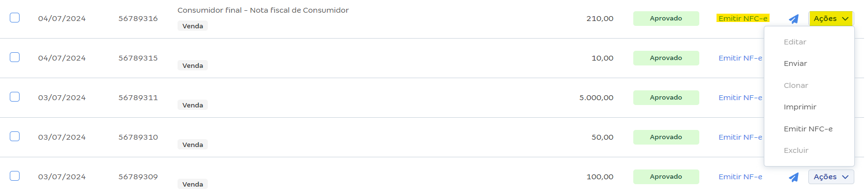Choose Enviar from the actions menu

coord(795,63)
